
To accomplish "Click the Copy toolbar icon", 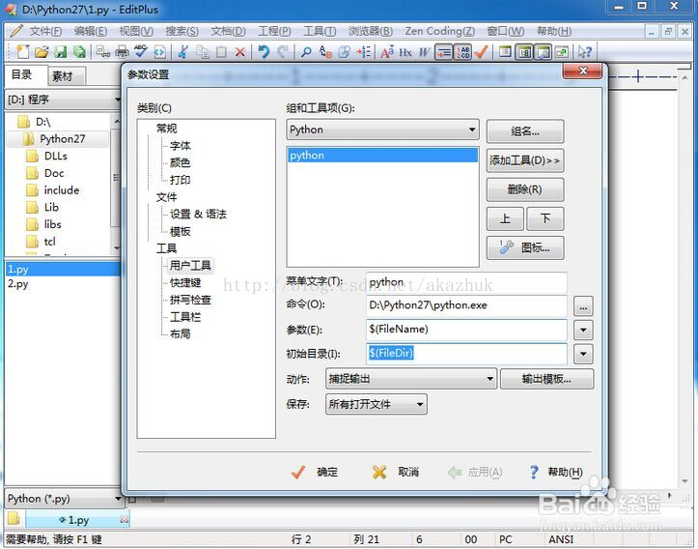I will tap(203, 52).
